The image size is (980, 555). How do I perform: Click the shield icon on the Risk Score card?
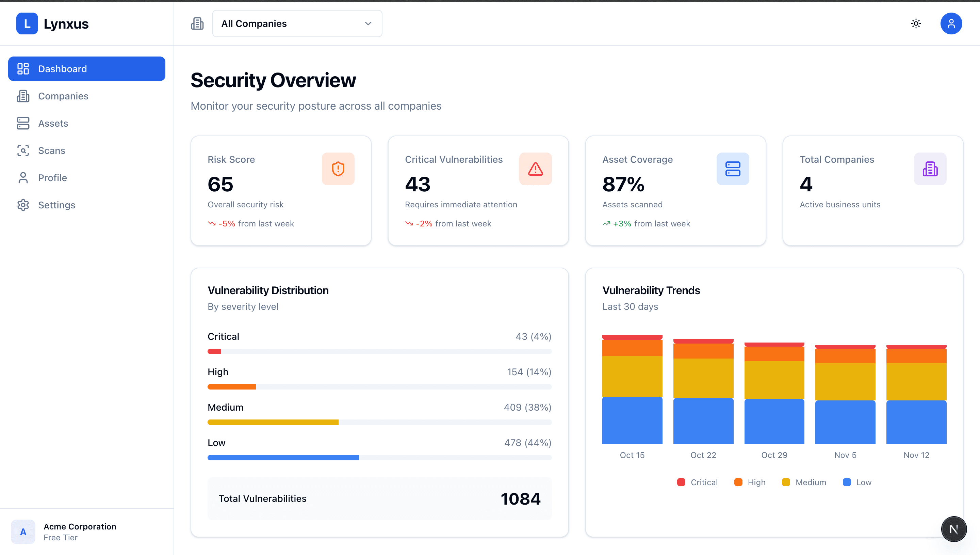coord(338,169)
